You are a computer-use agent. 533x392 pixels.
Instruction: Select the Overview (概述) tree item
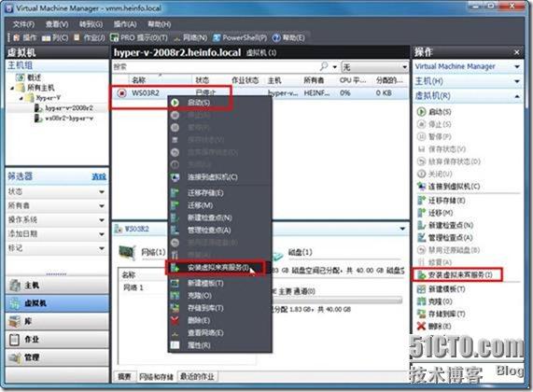[34, 77]
